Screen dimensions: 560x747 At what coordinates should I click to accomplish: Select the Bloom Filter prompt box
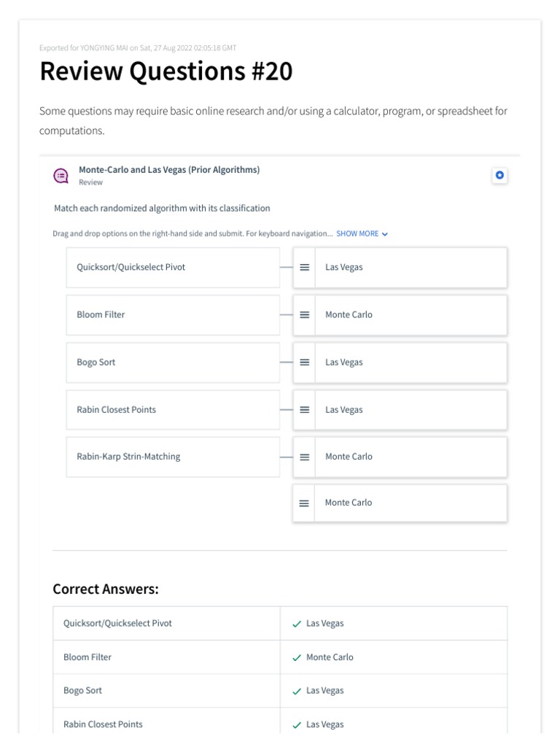[173, 315]
